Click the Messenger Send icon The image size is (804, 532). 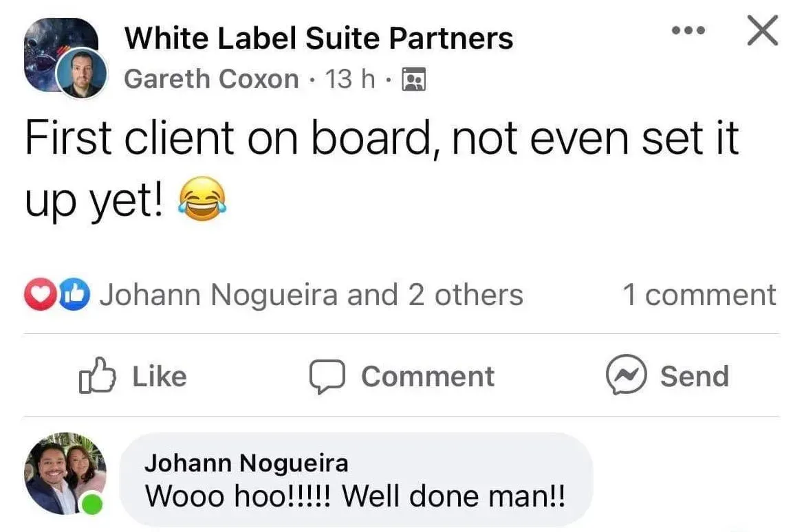626,374
